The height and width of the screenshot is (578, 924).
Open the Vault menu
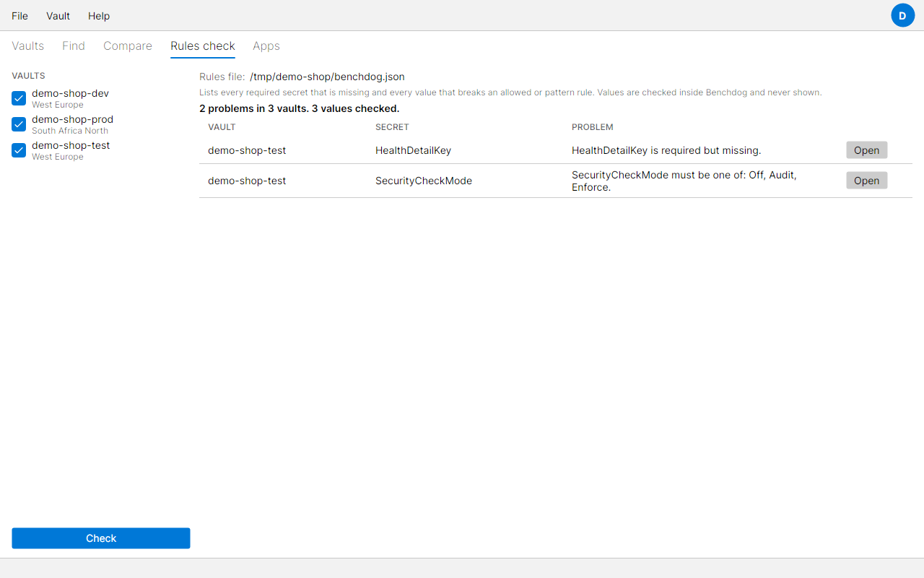(58, 16)
